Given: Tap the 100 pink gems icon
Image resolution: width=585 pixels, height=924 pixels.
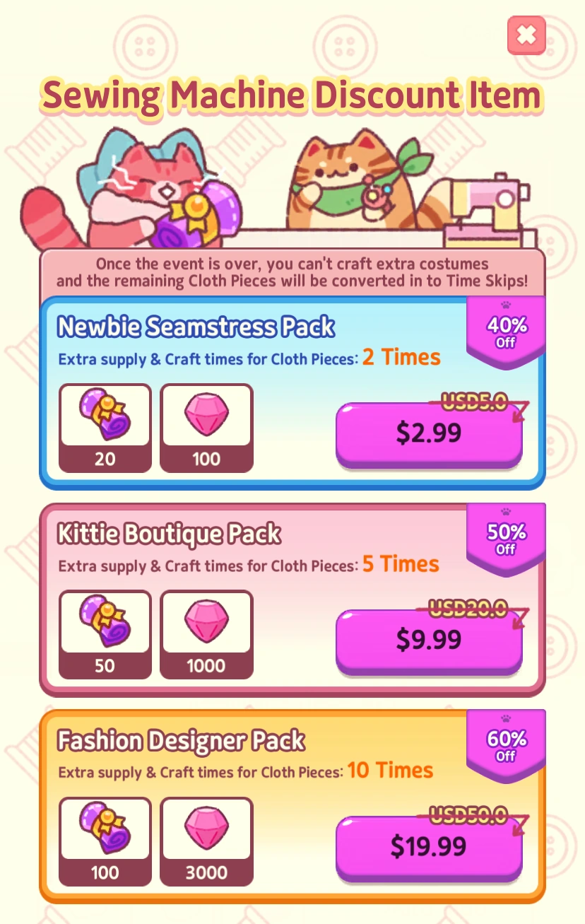Looking at the screenshot, I should coord(206,428).
